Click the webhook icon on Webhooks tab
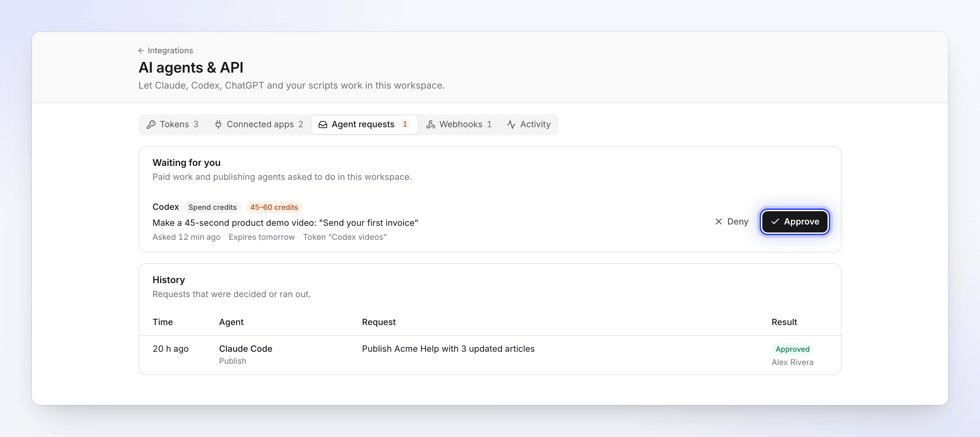980x437 pixels. click(431, 125)
